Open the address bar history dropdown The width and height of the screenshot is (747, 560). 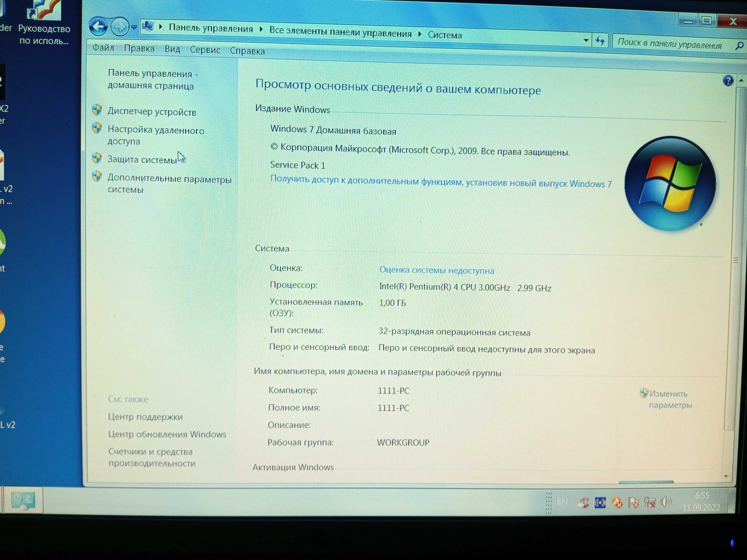(x=586, y=40)
